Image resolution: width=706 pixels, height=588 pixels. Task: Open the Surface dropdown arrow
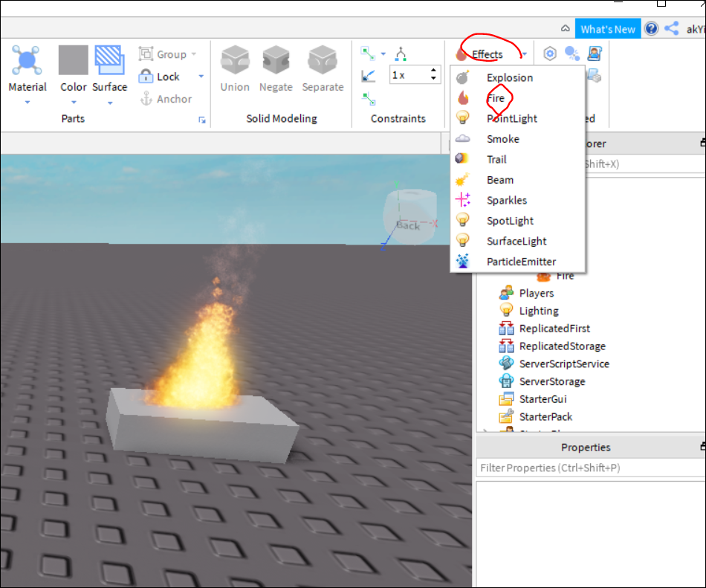coord(110,103)
